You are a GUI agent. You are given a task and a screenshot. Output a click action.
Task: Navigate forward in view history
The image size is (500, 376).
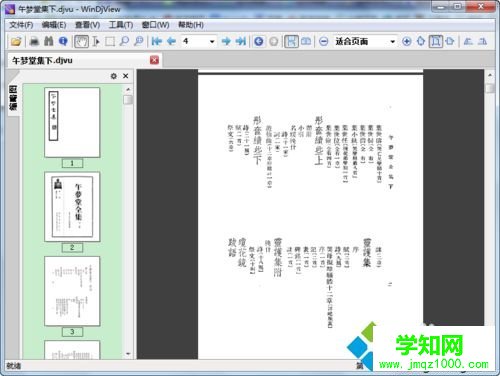coord(273,41)
